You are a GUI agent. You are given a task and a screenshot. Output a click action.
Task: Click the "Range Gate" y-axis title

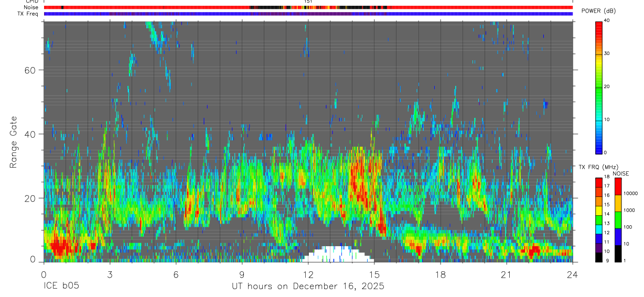tap(14, 142)
